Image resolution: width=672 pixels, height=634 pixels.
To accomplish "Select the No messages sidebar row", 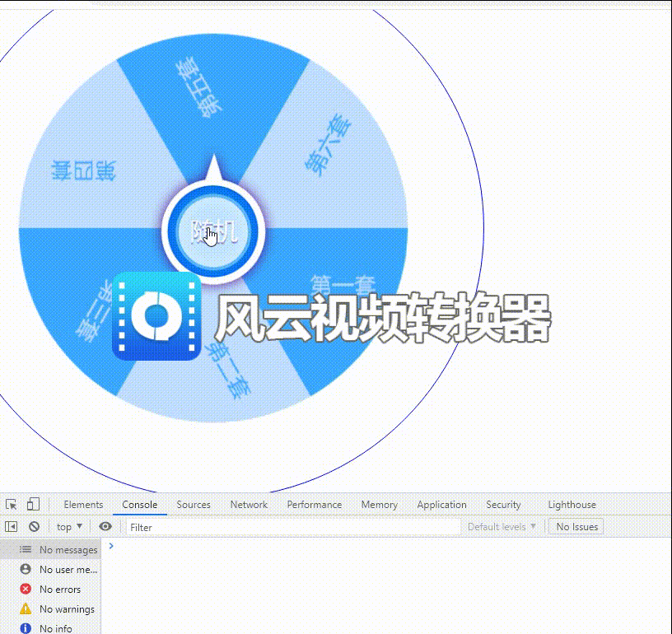I will tap(50, 550).
